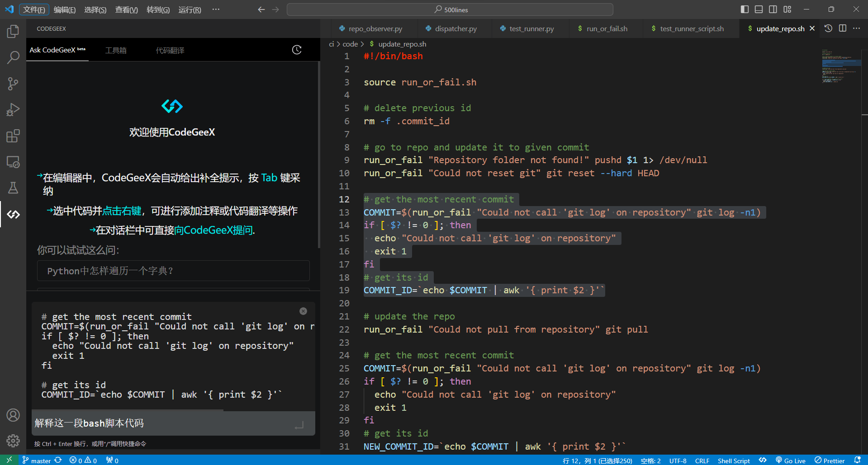
Task: Open editor More Actions ellipsis menu
Action: click(x=857, y=28)
